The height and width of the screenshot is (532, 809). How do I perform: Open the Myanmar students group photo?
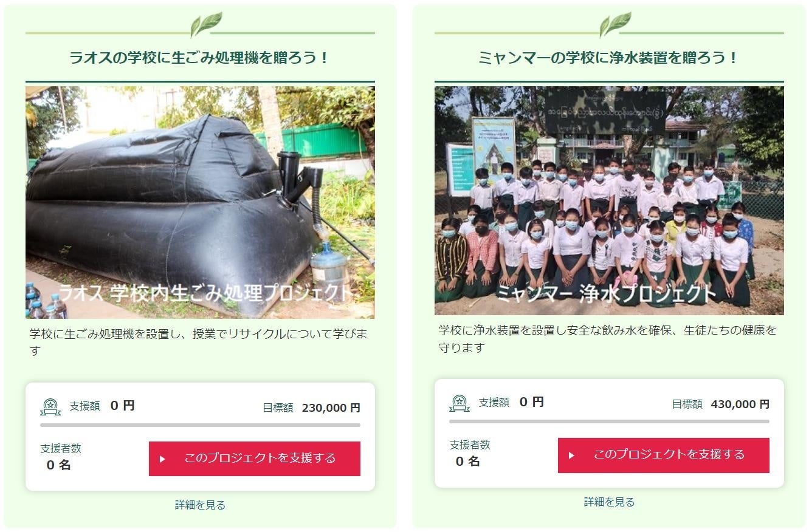(609, 200)
